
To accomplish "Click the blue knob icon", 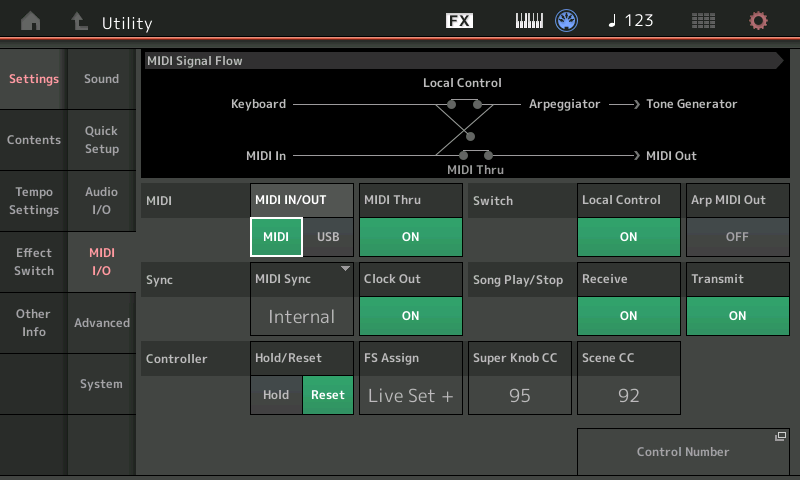I will pos(567,21).
